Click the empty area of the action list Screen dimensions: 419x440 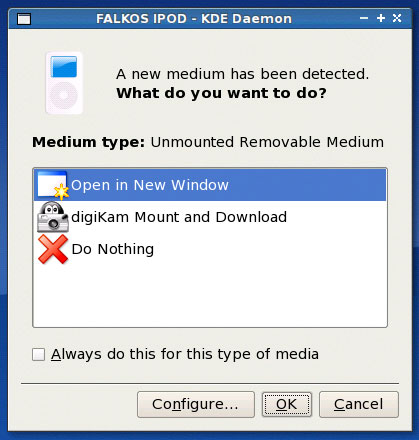(x=210, y=297)
